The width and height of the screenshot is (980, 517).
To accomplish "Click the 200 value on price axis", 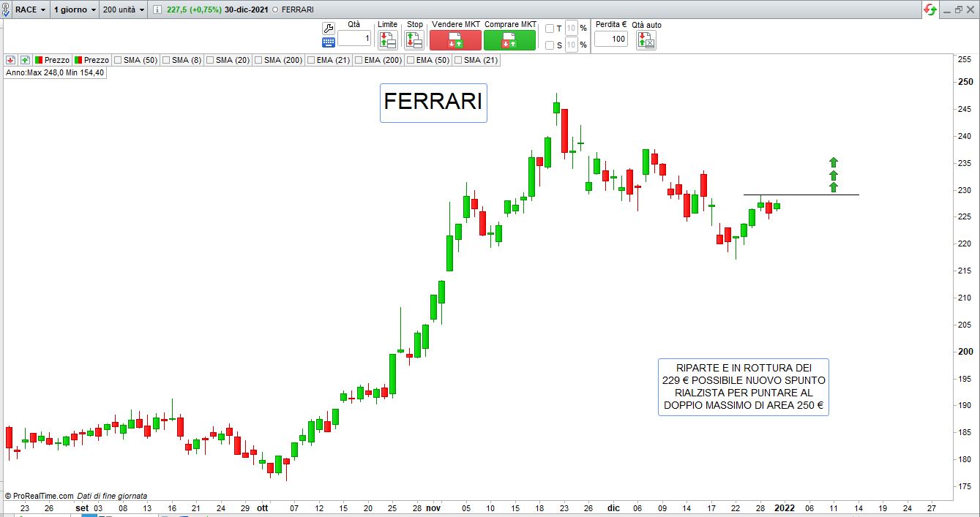I will click(x=965, y=351).
